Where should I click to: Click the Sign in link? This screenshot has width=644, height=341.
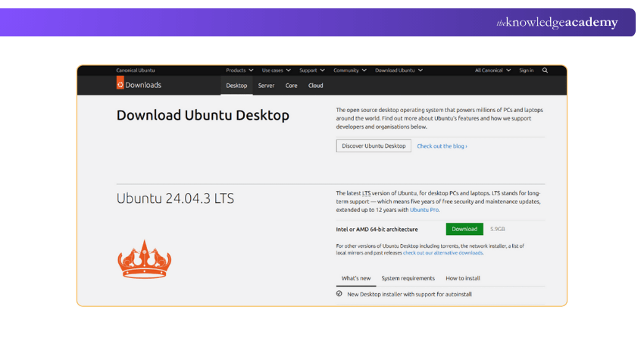coord(526,70)
